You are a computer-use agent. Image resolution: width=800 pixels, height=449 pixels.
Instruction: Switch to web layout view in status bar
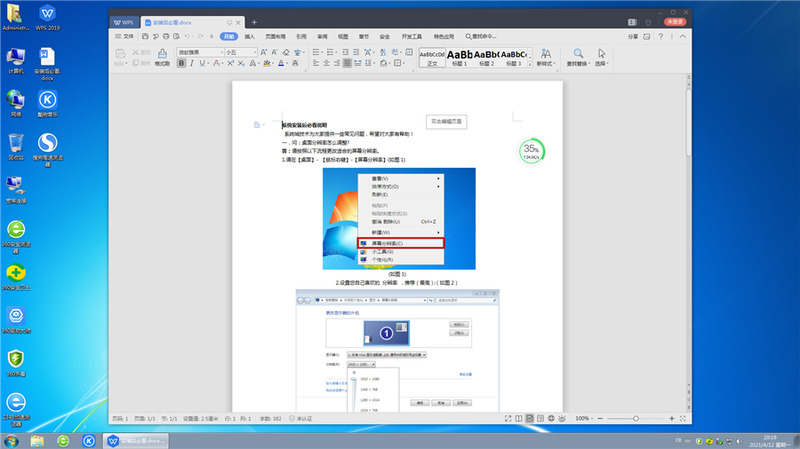pyautogui.click(x=551, y=418)
